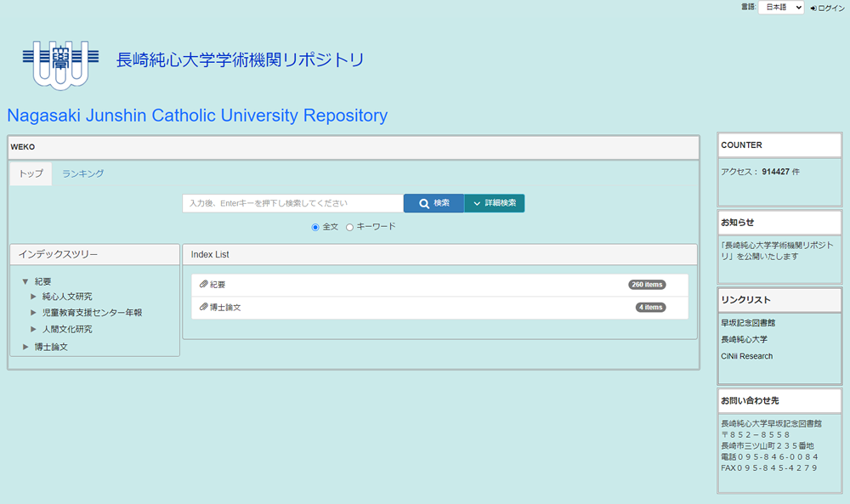Select 純心人文研究 in the index tree
The image size is (850, 504).
67,297
